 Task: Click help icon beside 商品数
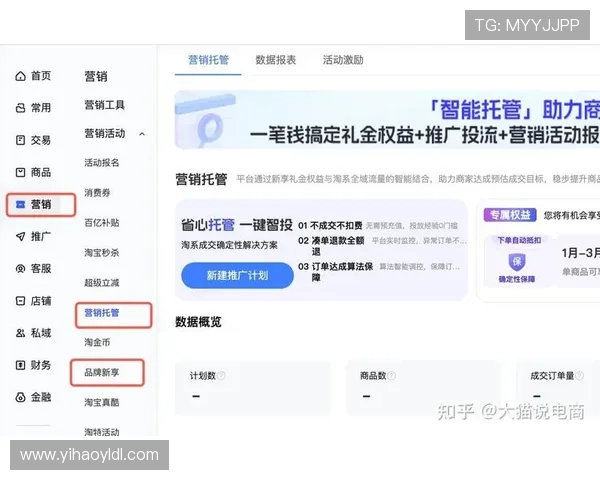tap(391, 376)
